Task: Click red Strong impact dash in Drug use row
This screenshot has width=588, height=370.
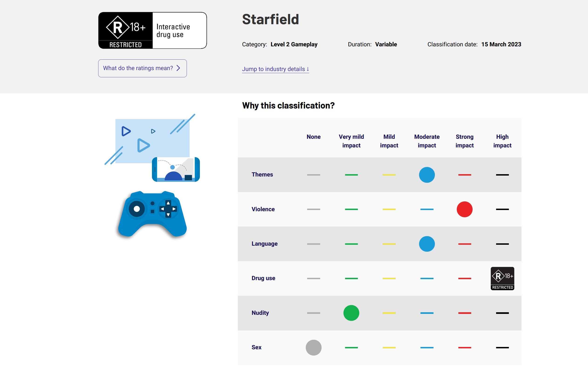Action: (x=464, y=278)
